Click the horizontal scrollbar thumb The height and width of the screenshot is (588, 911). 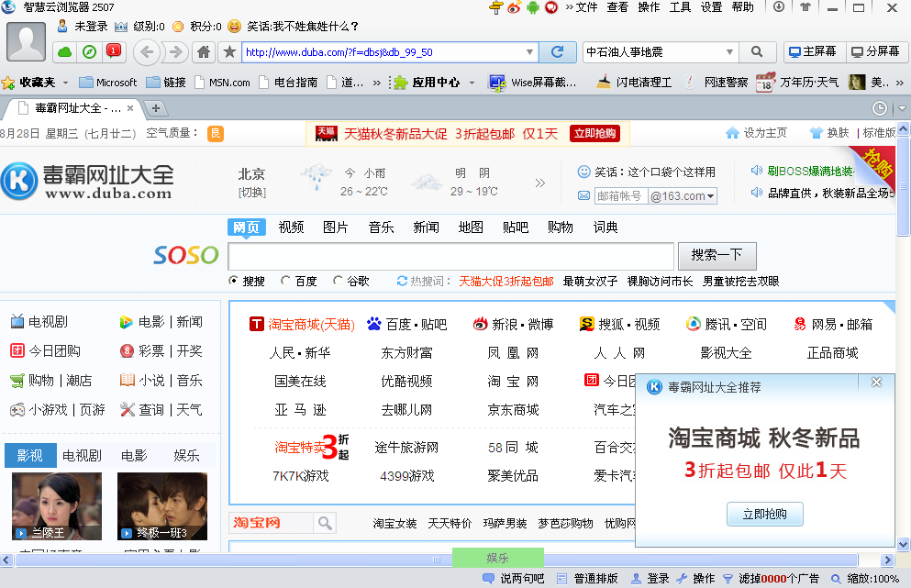click(x=437, y=560)
